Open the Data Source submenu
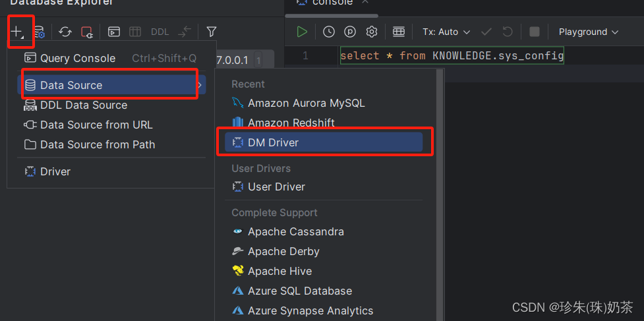644x321 pixels. 111,85
